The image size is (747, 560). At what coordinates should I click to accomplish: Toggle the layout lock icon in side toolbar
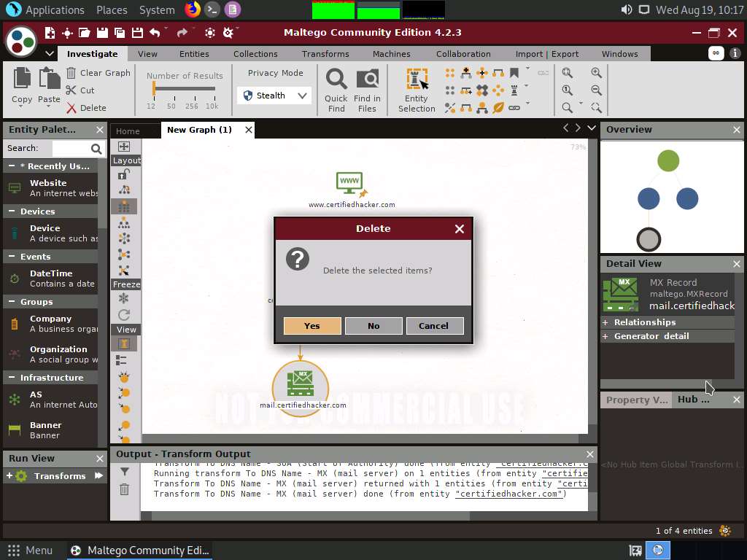(x=124, y=174)
